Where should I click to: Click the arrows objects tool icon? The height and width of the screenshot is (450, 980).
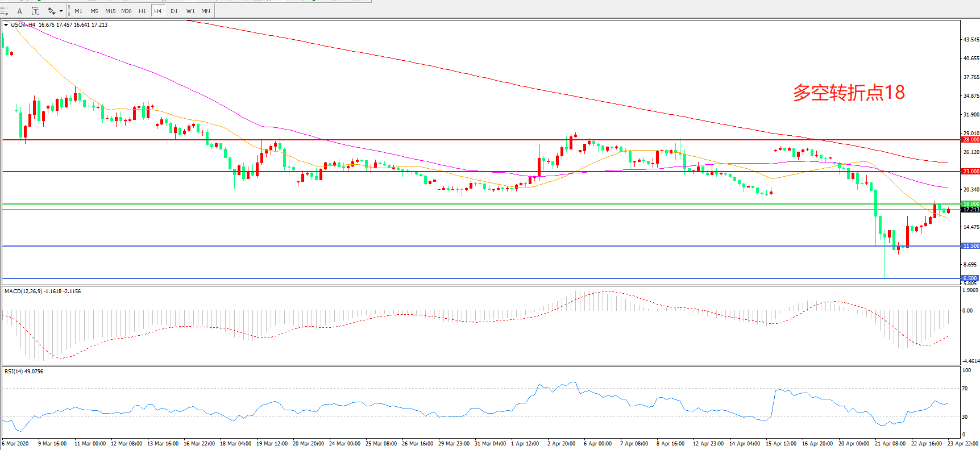(x=51, y=11)
